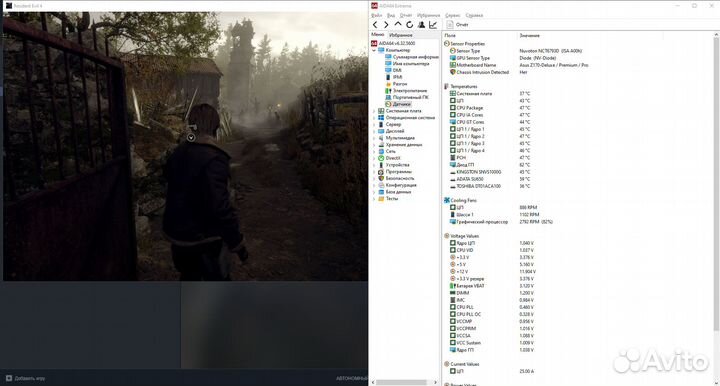Click the sensor list vertical scrollbar thumb
The image size is (720, 386).
pyautogui.click(x=716, y=184)
